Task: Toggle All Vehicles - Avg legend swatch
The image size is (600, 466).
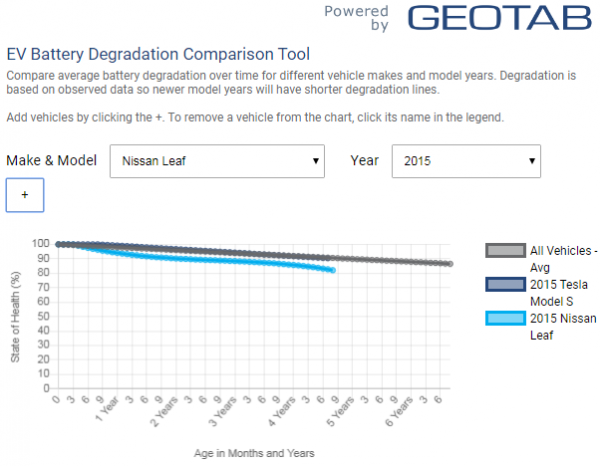Action: 505,251
